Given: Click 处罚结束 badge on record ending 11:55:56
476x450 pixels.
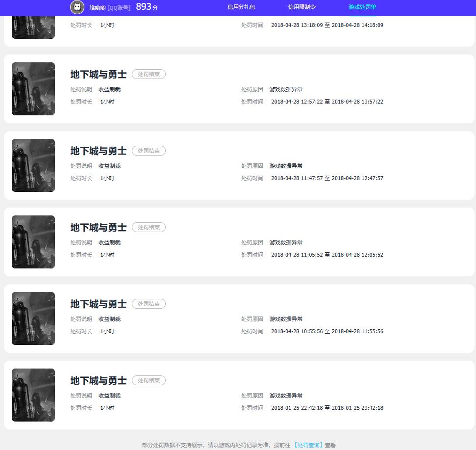Looking at the screenshot, I should 149,304.
